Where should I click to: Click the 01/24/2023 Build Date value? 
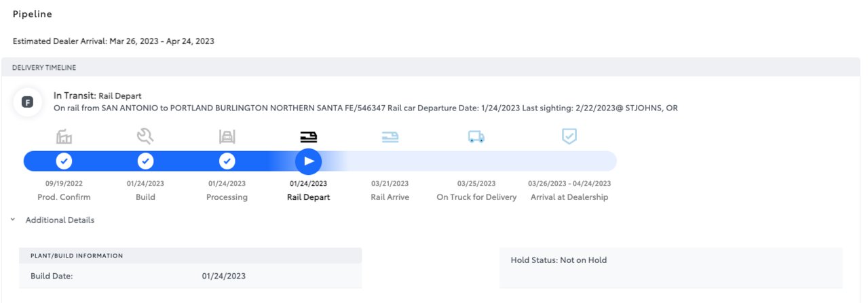(x=224, y=276)
